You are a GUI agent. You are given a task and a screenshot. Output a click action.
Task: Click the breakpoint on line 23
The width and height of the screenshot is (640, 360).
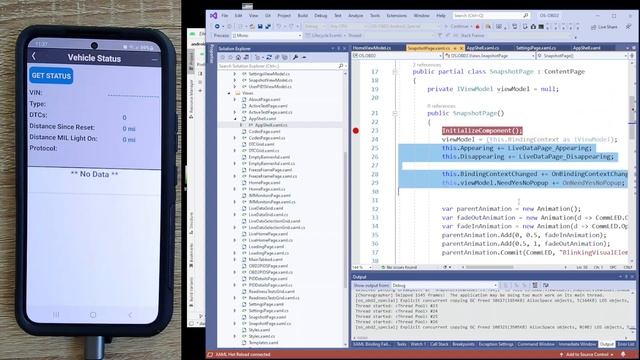(x=356, y=131)
